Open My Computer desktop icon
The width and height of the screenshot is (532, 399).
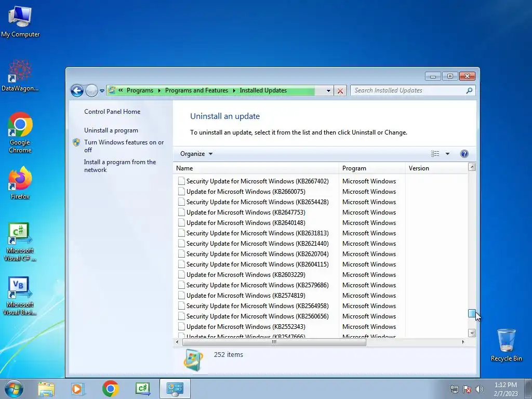[20, 22]
